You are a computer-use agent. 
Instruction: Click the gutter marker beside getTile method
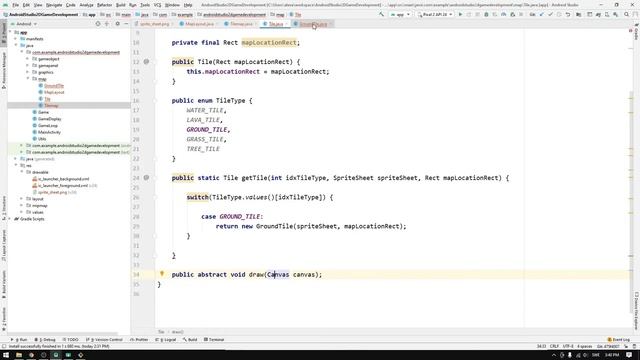[x=146, y=178]
